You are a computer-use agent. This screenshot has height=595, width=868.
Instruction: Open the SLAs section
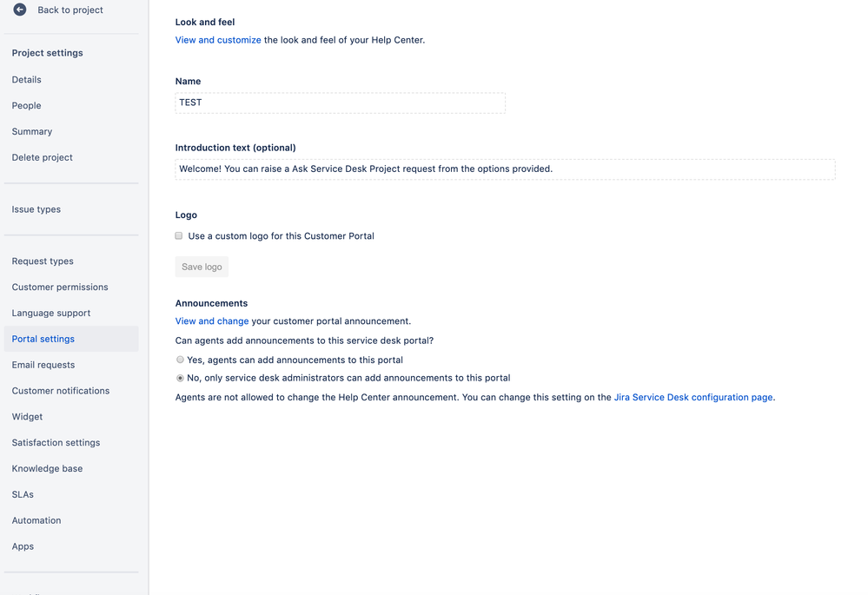tap(23, 494)
